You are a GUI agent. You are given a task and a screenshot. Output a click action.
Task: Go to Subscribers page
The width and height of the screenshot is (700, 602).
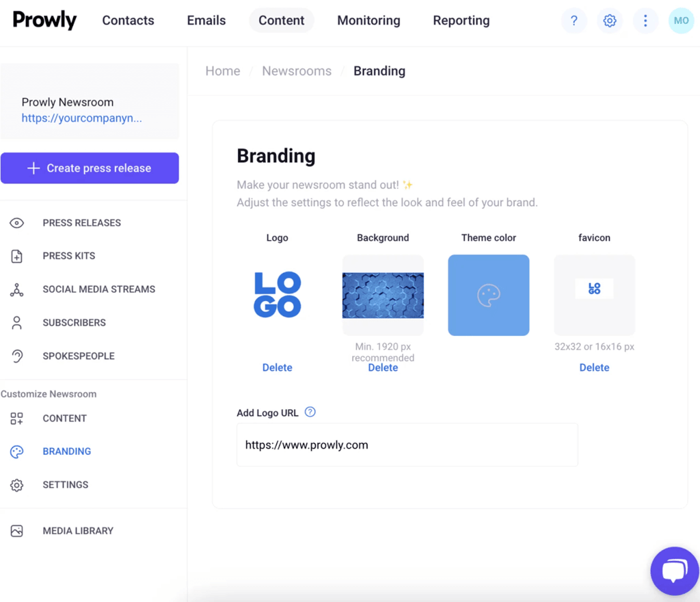pyautogui.click(x=74, y=322)
